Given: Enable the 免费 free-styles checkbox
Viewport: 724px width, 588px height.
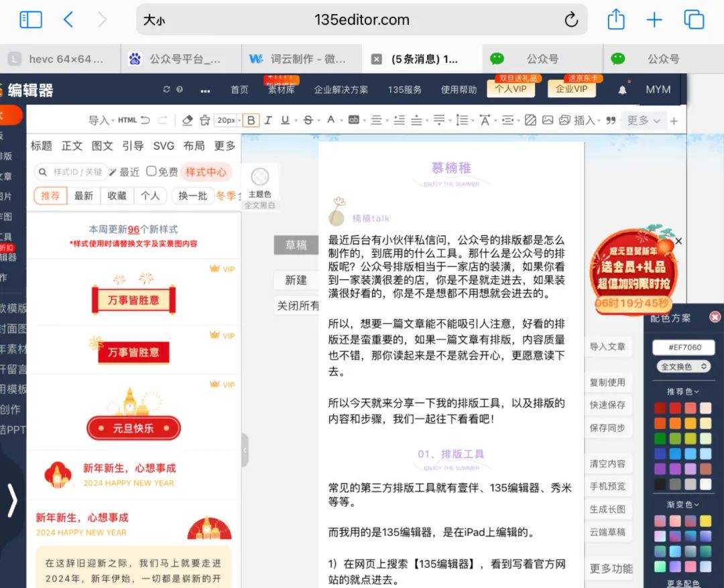Looking at the screenshot, I should point(152,172).
